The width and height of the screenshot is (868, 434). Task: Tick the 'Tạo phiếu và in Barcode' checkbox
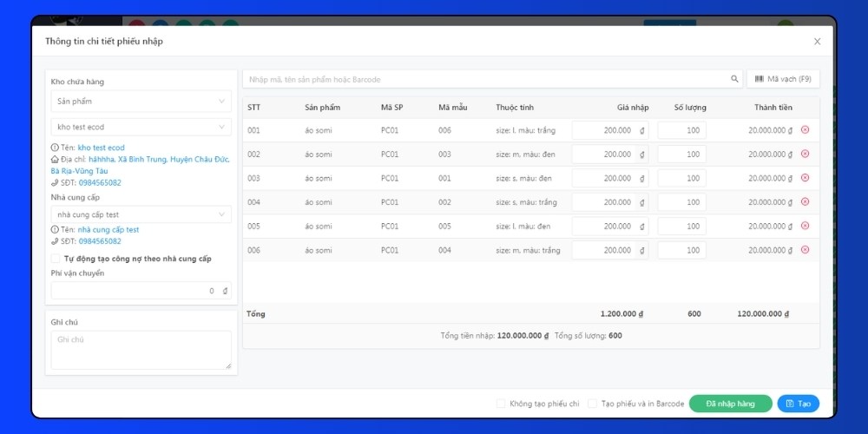coord(592,404)
